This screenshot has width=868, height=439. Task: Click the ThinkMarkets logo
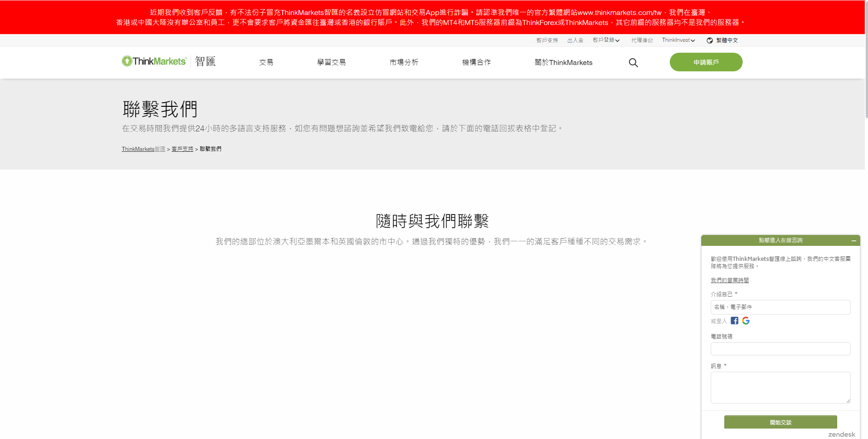click(x=169, y=61)
